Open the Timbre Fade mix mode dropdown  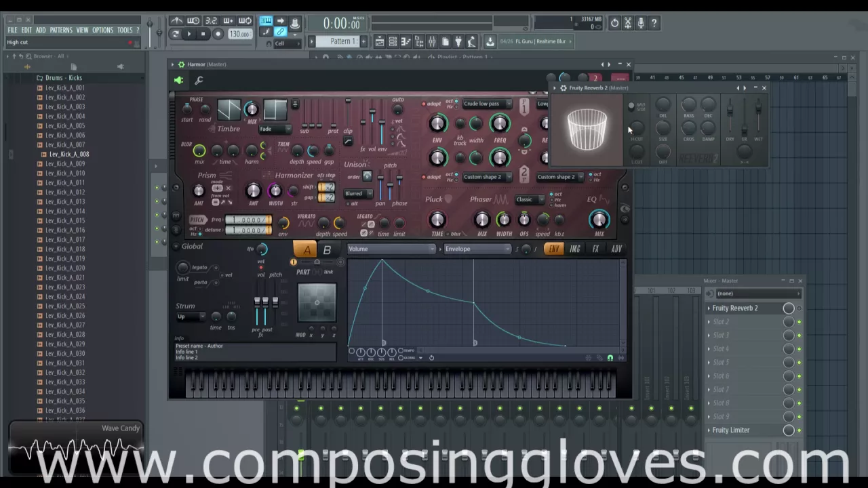coord(275,129)
